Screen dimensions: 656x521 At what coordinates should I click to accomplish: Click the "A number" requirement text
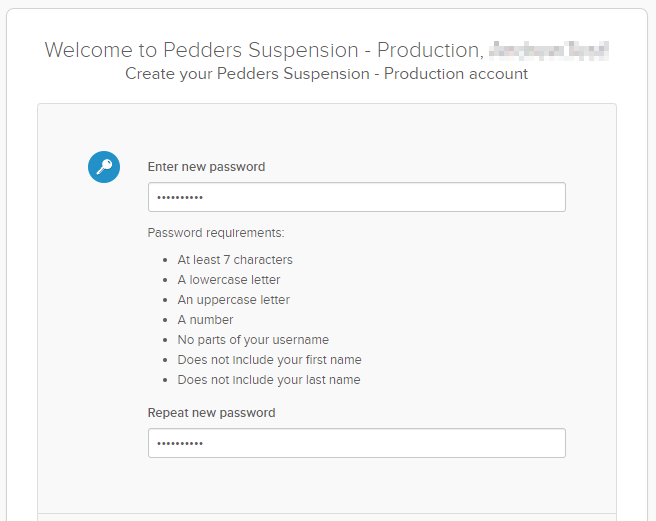[205, 320]
